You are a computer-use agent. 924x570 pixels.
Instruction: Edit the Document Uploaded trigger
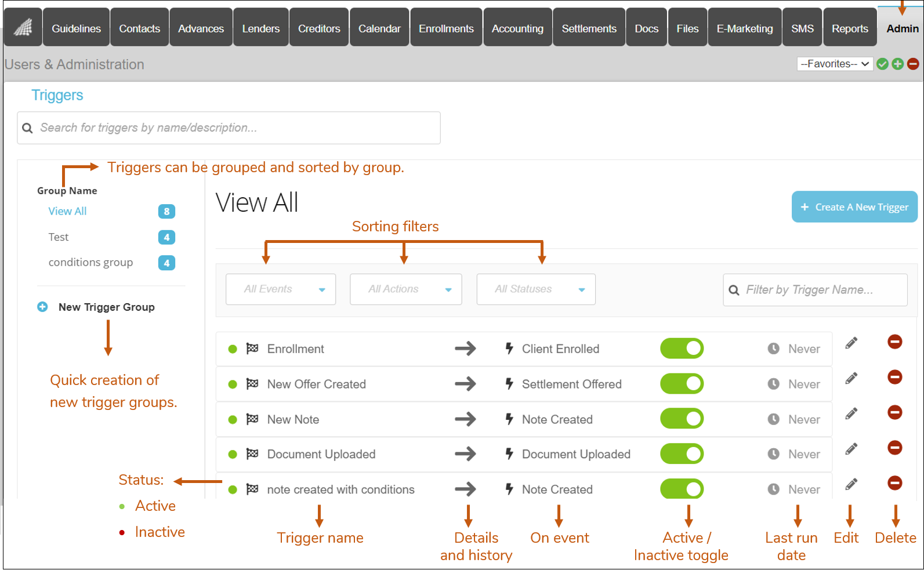point(851,449)
